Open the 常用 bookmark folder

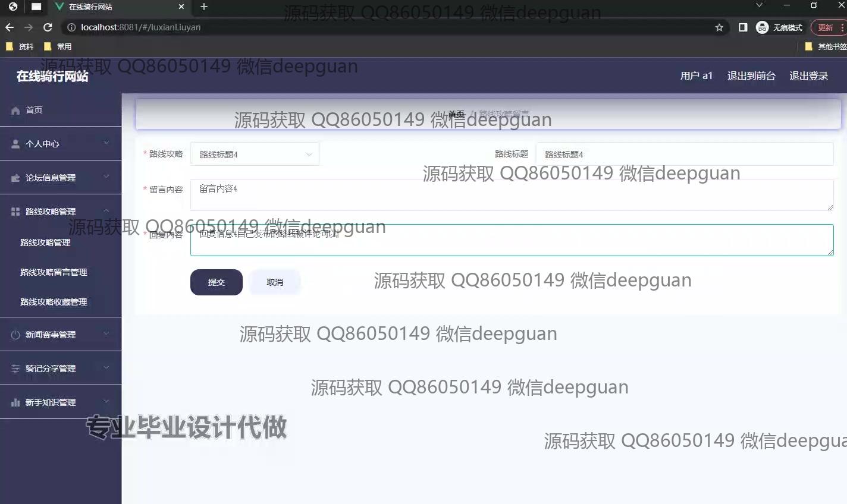click(x=58, y=46)
